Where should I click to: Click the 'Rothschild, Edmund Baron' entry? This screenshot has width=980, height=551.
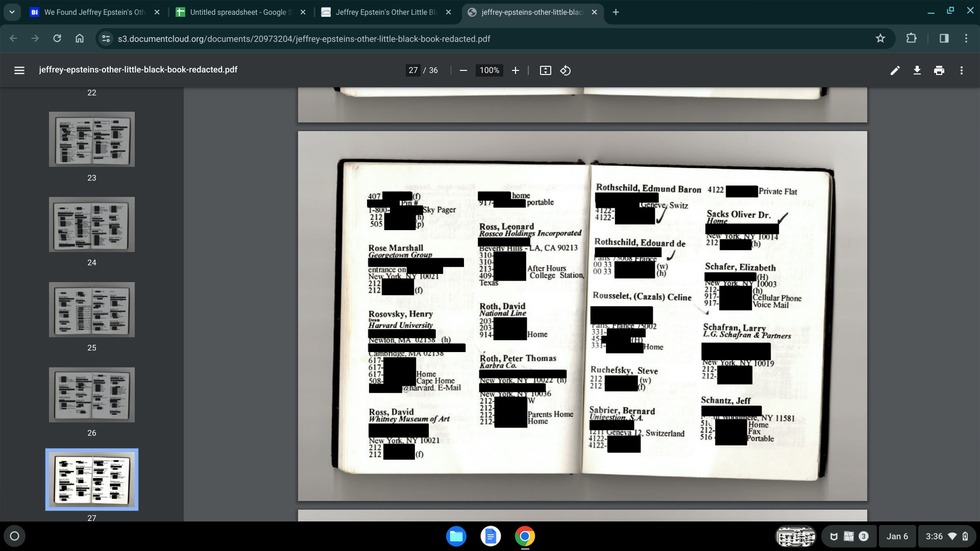pos(648,188)
